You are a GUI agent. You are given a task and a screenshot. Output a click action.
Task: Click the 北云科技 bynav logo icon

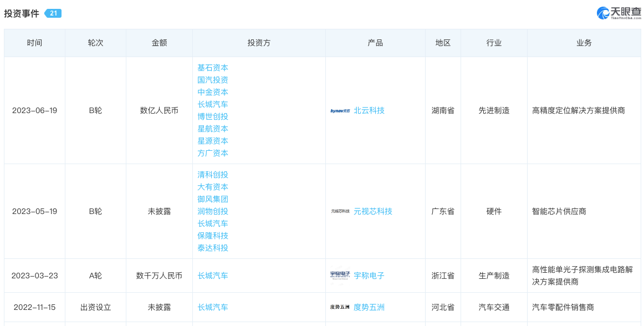tap(340, 111)
